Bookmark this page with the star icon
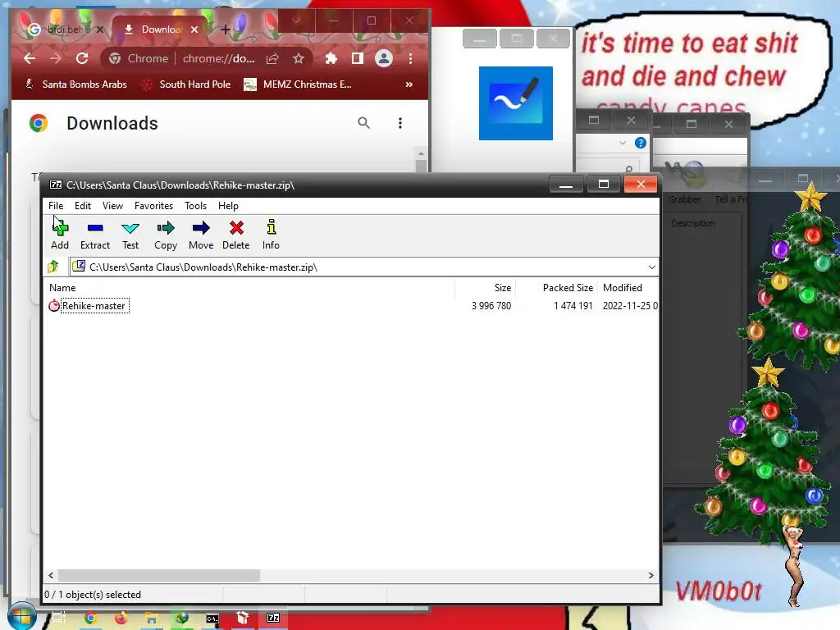840x630 pixels. point(299,58)
